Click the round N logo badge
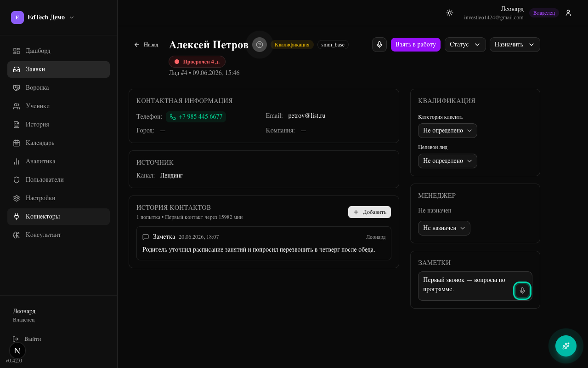The height and width of the screenshot is (368, 588). (x=17, y=351)
